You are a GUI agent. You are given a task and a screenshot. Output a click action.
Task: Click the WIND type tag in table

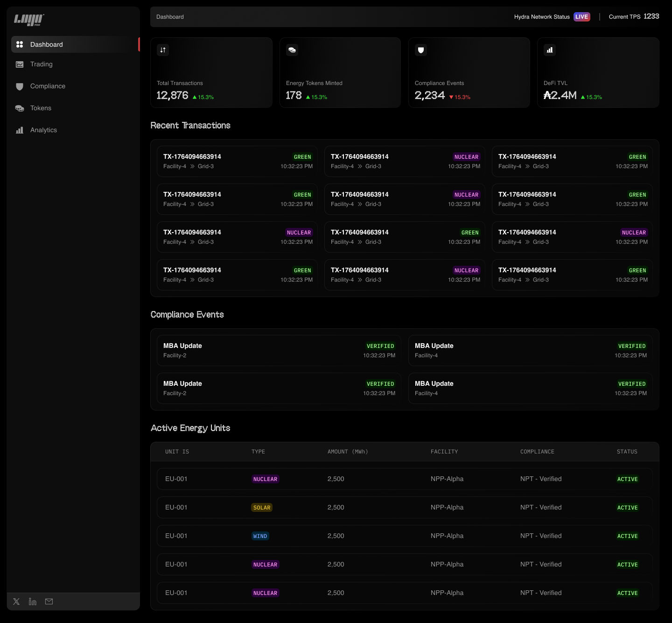[260, 536]
